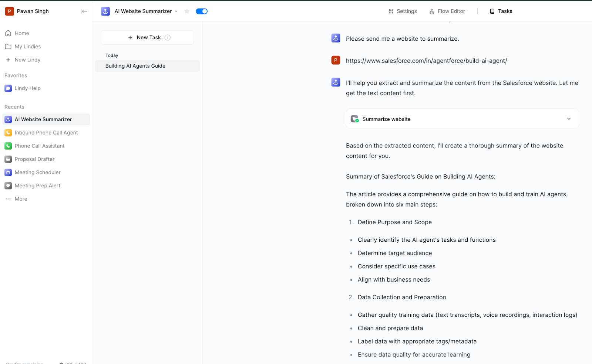This screenshot has height=364, width=592.
Task: Click the Lindy Help chat icon
Action: [x=8, y=88]
